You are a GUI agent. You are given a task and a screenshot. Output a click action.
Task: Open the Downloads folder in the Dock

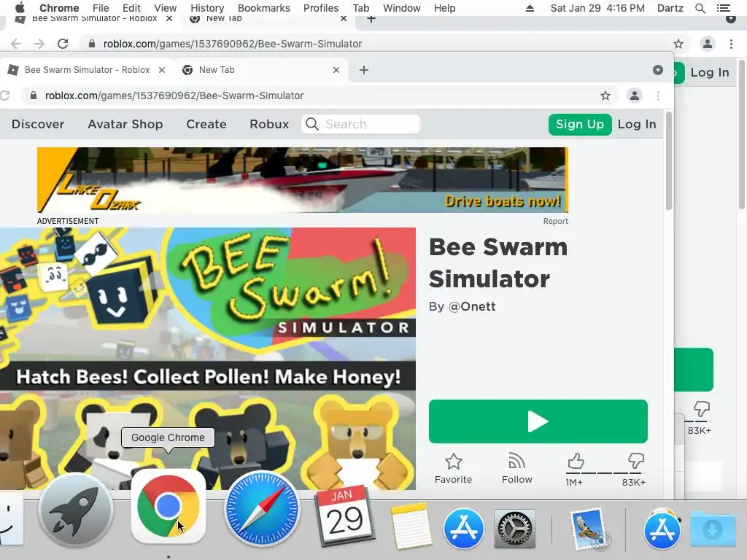point(713,528)
